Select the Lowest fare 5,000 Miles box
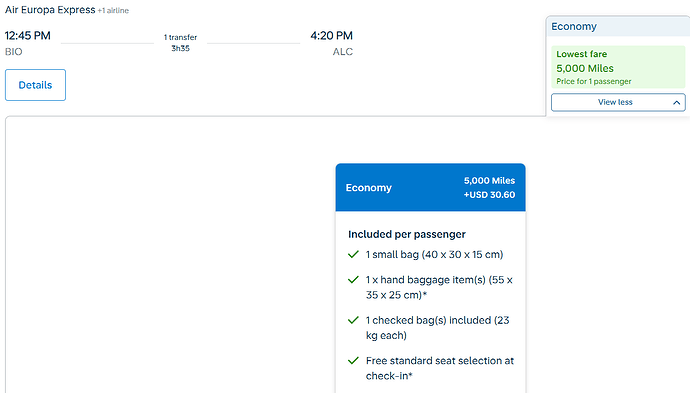 point(618,67)
